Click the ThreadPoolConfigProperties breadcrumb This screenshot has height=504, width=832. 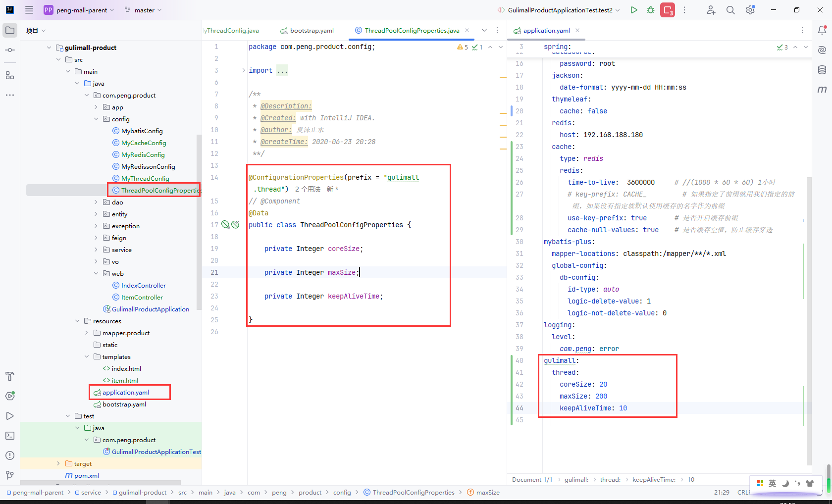click(414, 492)
